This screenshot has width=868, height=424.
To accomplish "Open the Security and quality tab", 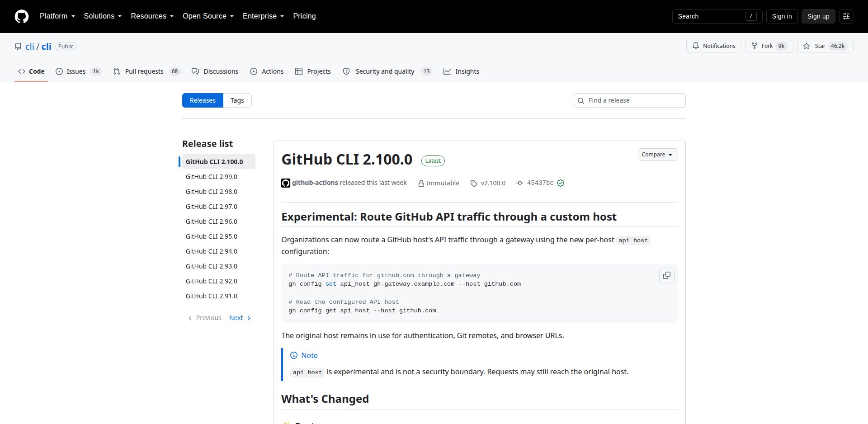I will (x=387, y=71).
